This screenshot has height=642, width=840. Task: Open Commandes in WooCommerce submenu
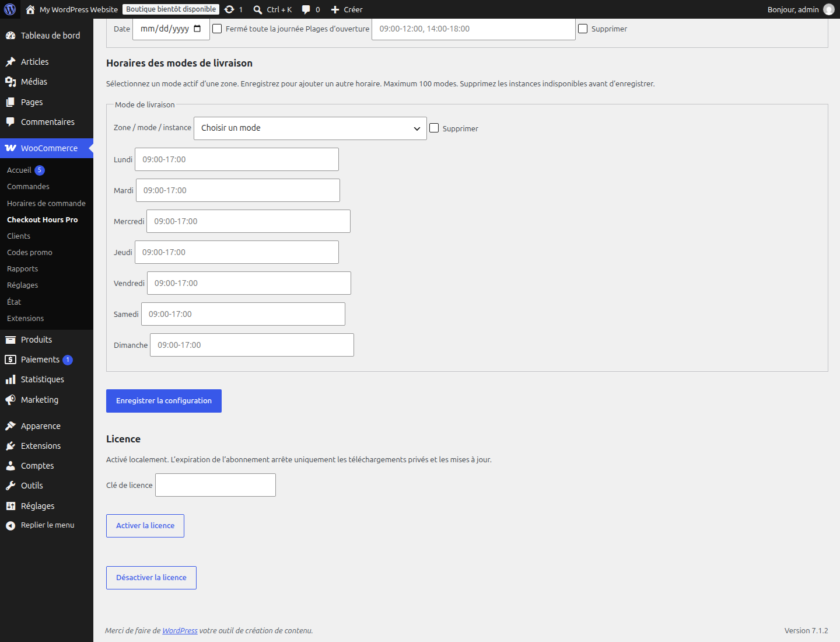click(28, 186)
